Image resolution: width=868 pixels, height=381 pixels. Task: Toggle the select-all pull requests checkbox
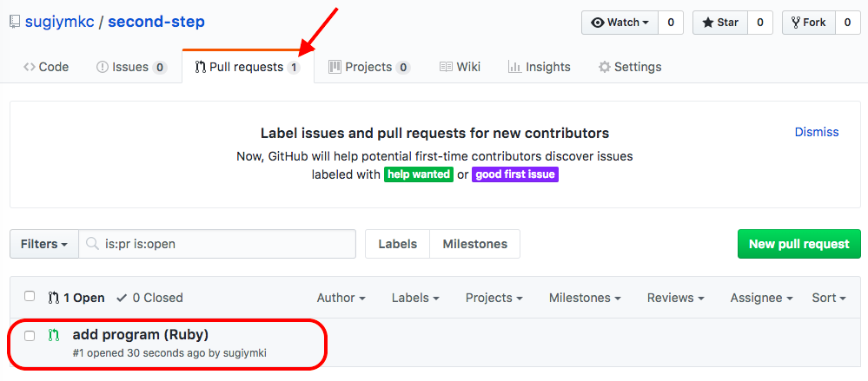(x=30, y=297)
